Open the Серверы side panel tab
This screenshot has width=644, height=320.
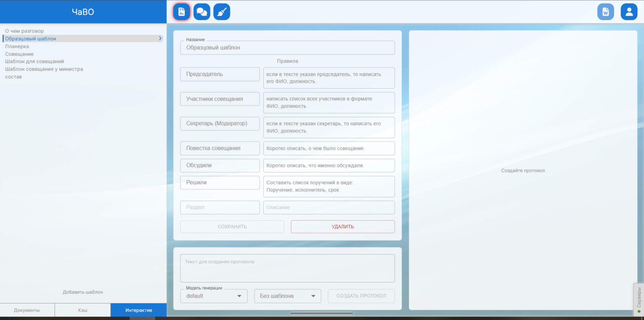click(639, 299)
